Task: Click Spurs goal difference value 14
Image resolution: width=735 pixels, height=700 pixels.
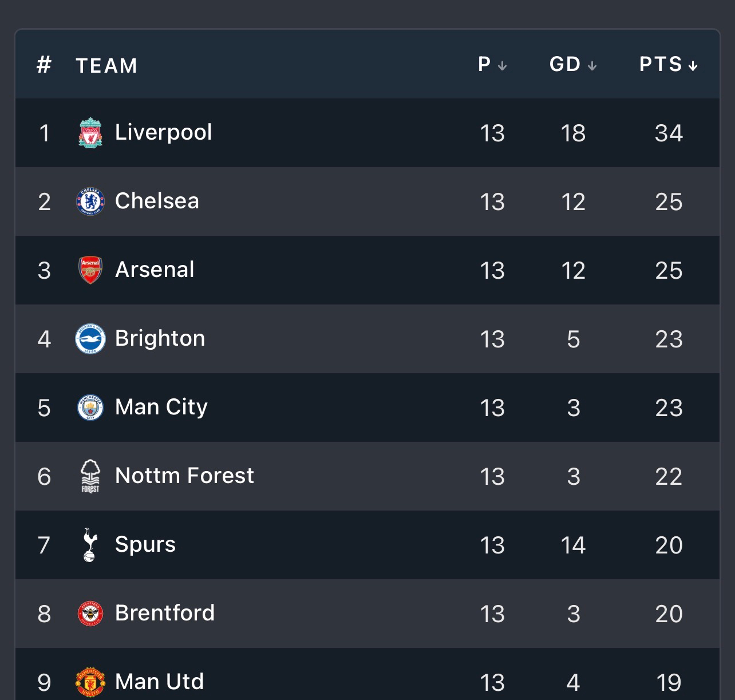Action: [x=573, y=545]
